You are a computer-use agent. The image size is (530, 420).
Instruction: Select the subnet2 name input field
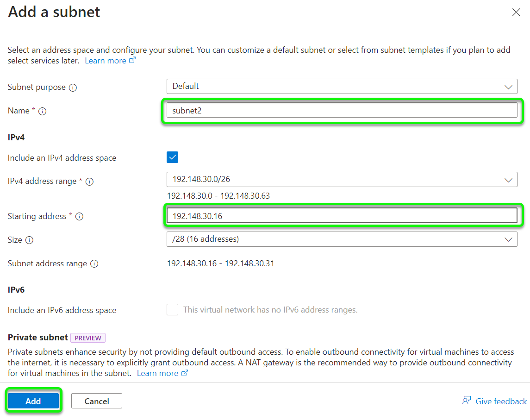(x=342, y=110)
